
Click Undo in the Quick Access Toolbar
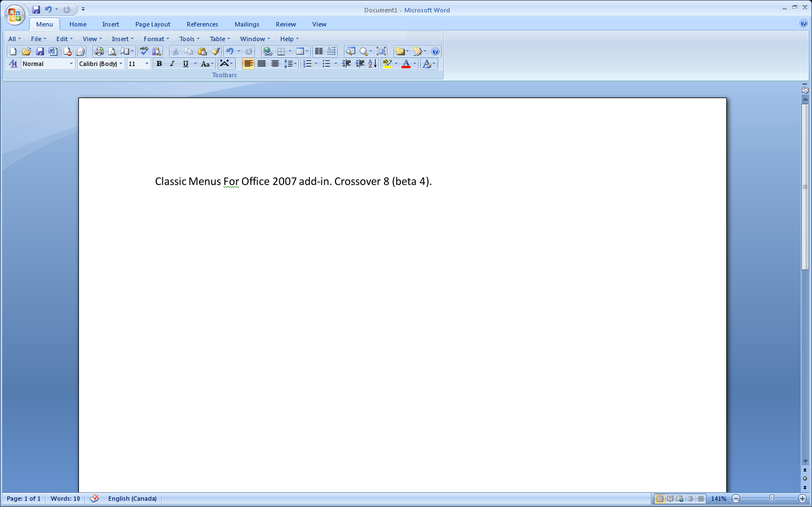pyautogui.click(x=48, y=10)
